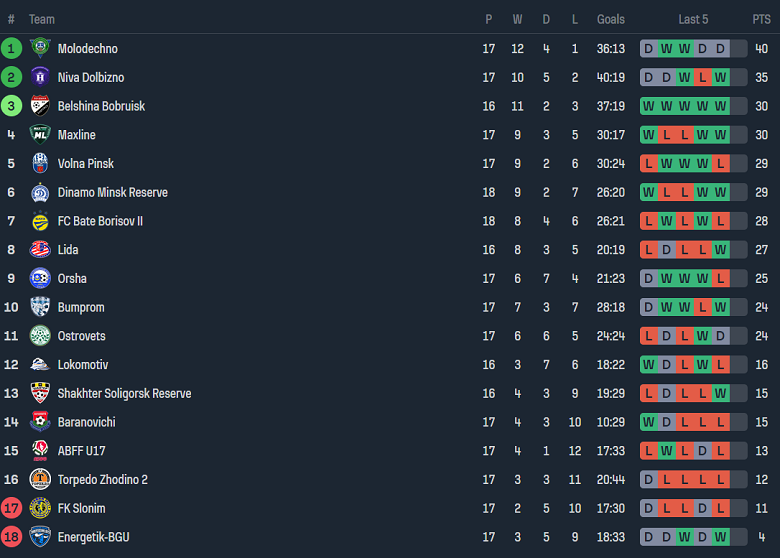Viewport: 780px width, 558px height.
Task: Sort standings by Goals column header
Action: (x=610, y=19)
